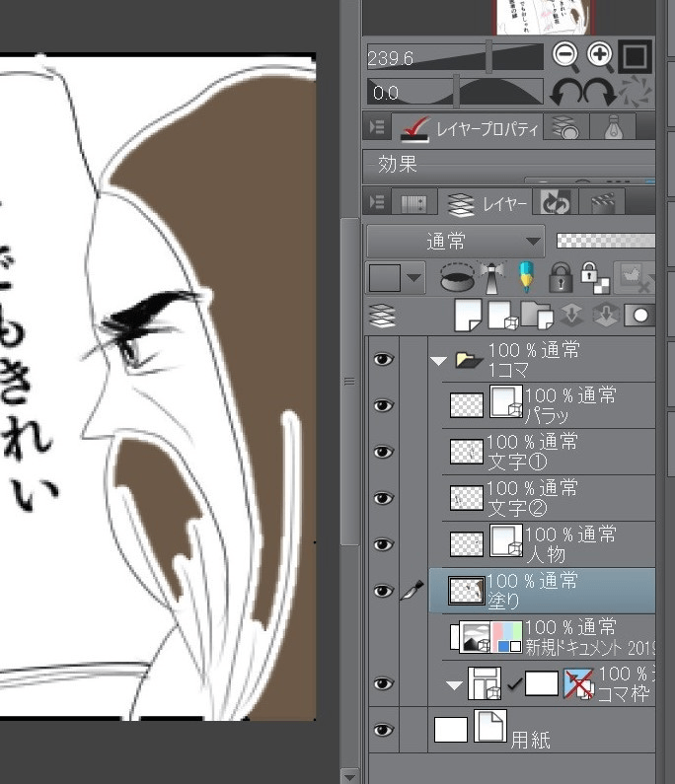Screen dimensions: 675x784
Task: Hide the パラッ layer
Action: 383,405
